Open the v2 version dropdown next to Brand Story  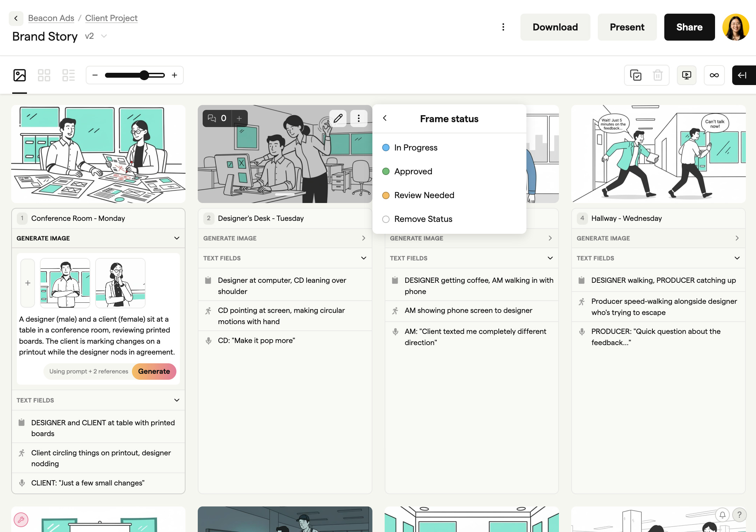pyautogui.click(x=104, y=36)
